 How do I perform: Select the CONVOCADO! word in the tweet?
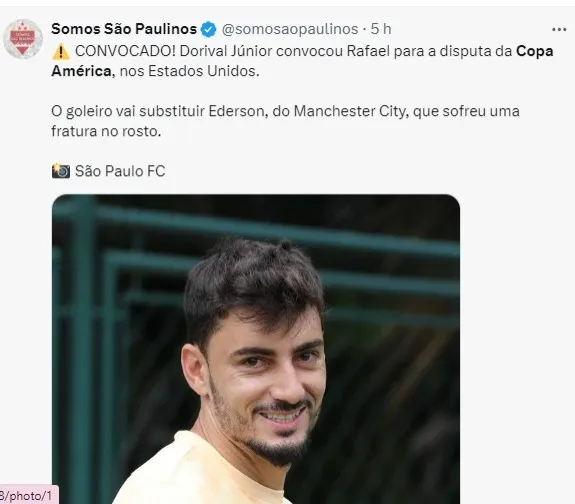click(125, 51)
